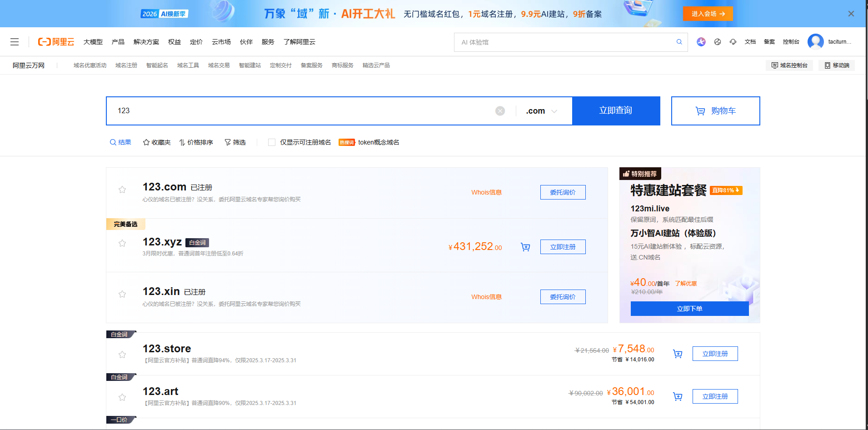This screenshot has height=430, width=868.
Task: Enable only show registrable domains checkbox
Action: point(272,142)
